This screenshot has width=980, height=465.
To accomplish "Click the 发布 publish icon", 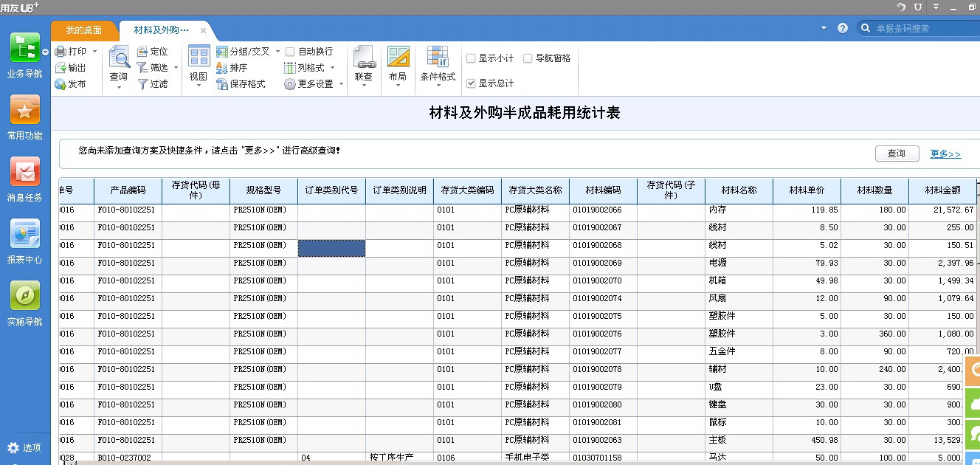I will point(61,84).
